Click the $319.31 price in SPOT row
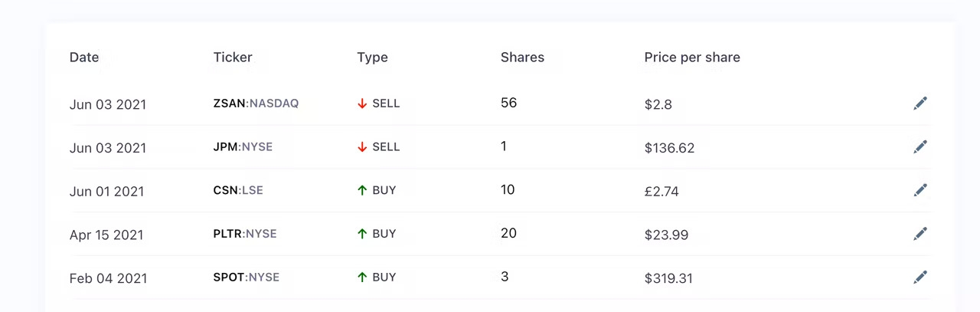980x312 pixels. [668, 278]
